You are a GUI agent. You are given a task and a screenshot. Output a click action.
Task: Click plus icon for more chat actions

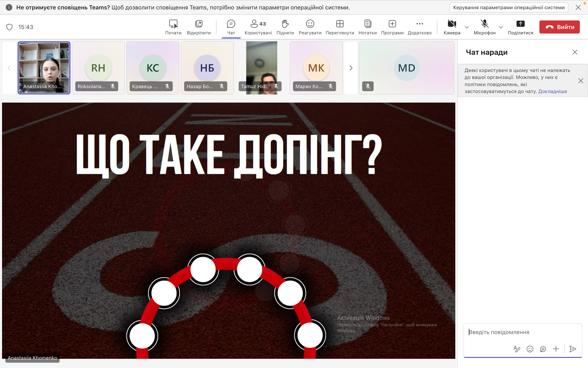pos(556,349)
